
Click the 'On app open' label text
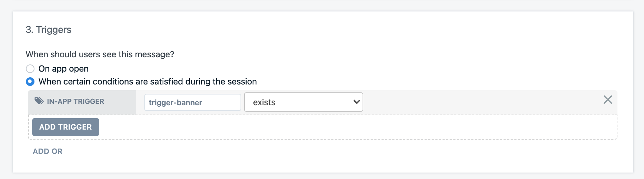pyautogui.click(x=64, y=69)
